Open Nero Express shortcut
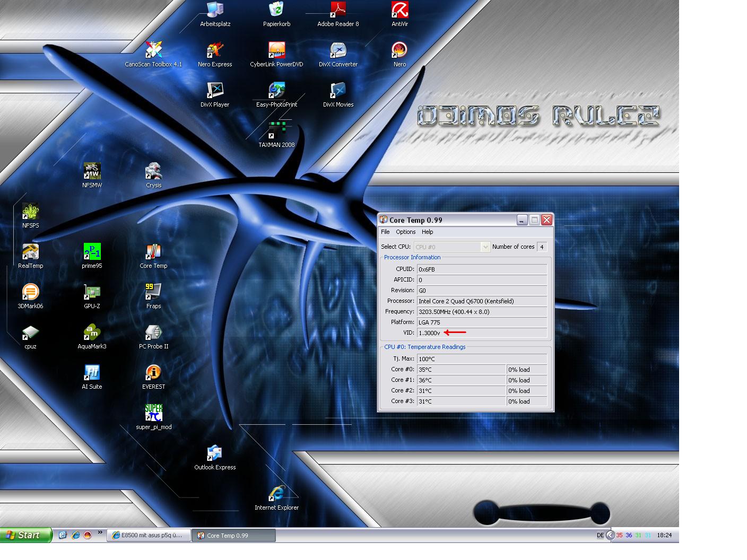 (x=215, y=55)
